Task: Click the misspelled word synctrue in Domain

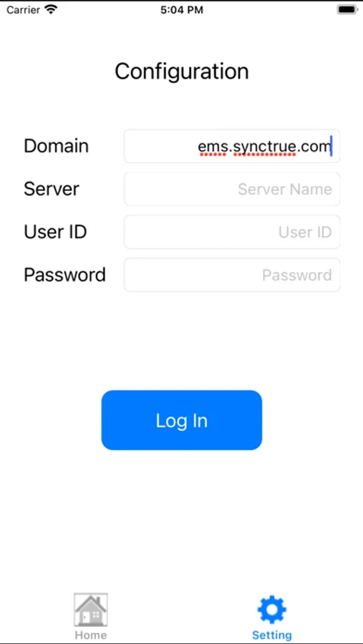Action: (x=264, y=147)
